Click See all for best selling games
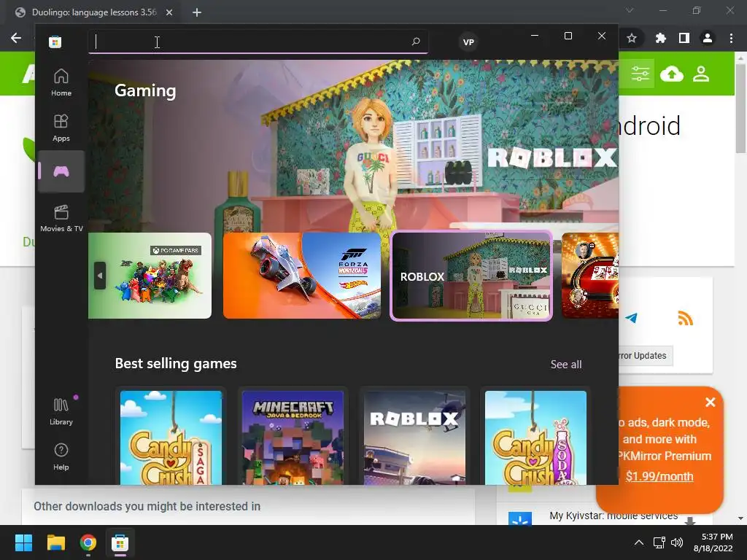The width and height of the screenshot is (747, 560). tap(566, 365)
